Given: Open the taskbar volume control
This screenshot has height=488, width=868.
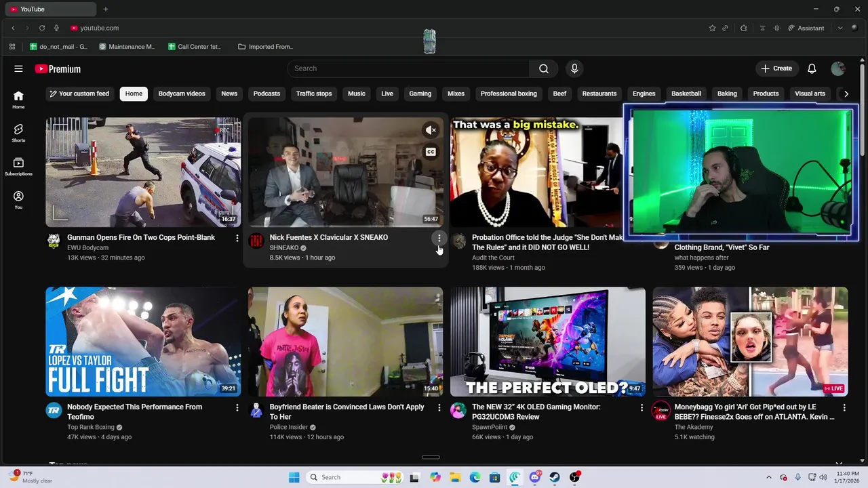Looking at the screenshot, I should click(x=823, y=477).
